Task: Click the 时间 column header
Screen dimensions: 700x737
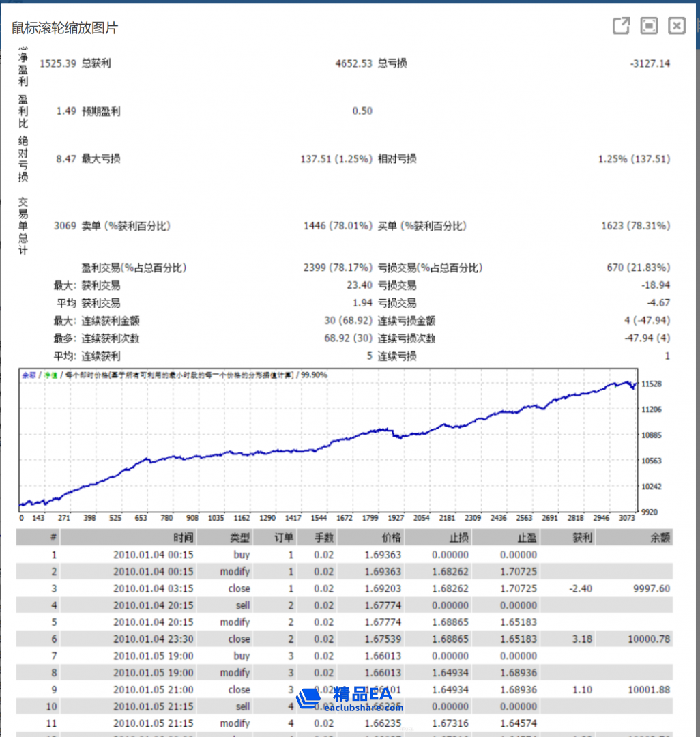Action: coord(183,538)
